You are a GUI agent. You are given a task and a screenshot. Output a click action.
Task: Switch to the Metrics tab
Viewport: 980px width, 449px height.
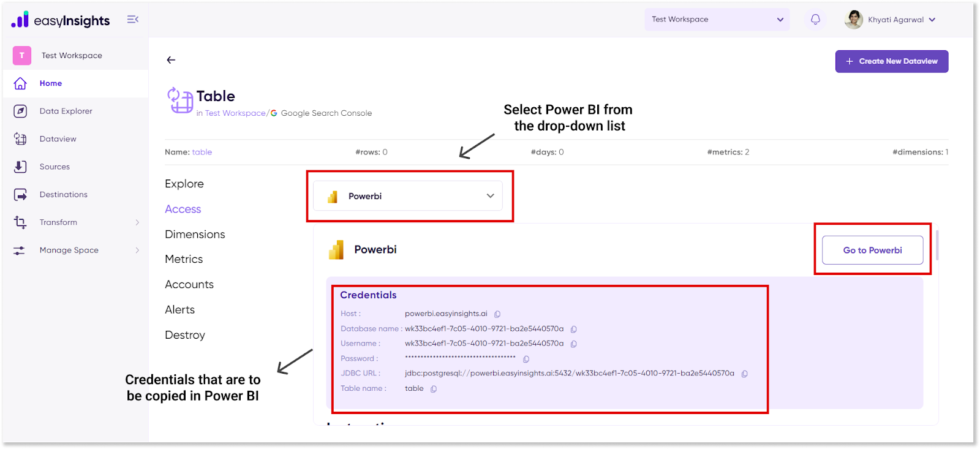point(184,259)
